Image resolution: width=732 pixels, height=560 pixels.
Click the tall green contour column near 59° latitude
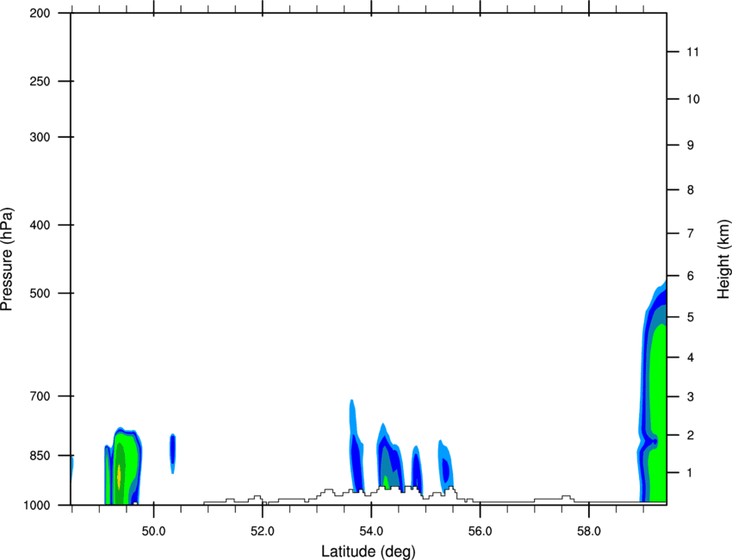point(658,414)
